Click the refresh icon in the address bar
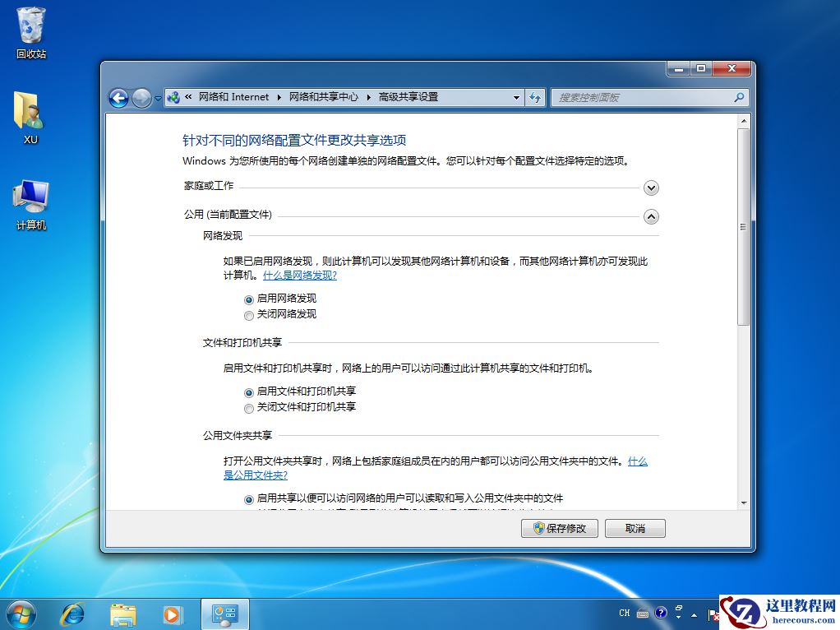The image size is (840, 630). pyautogui.click(x=535, y=97)
